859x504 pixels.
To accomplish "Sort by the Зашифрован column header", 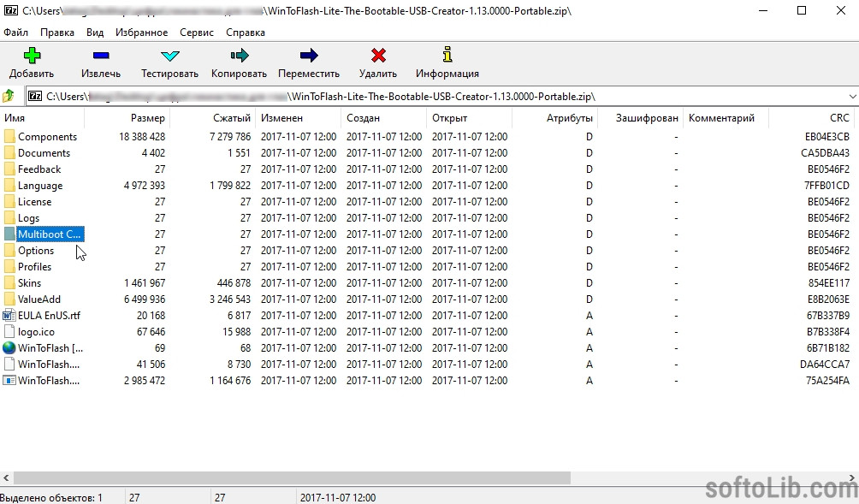I will tap(640, 118).
